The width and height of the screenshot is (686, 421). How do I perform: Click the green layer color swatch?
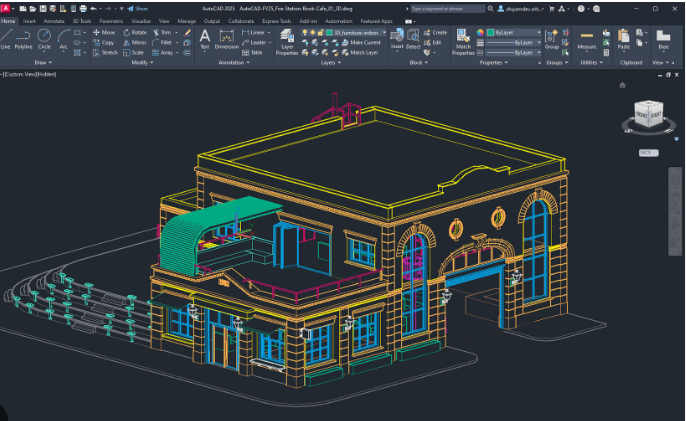pyautogui.click(x=329, y=32)
